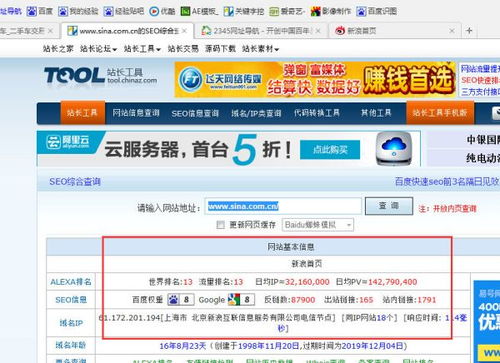Open the ALEXA排名 row label link
Image resolution: width=500 pixels, height=363 pixels.
click(71, 282)
